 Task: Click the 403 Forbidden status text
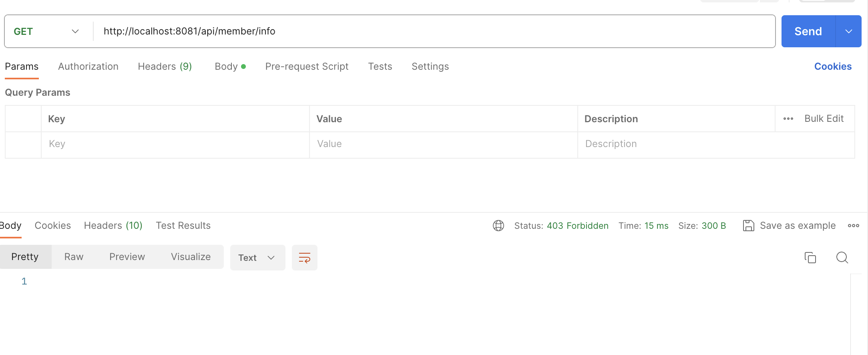pyautogui.click(x=577, y=226)
